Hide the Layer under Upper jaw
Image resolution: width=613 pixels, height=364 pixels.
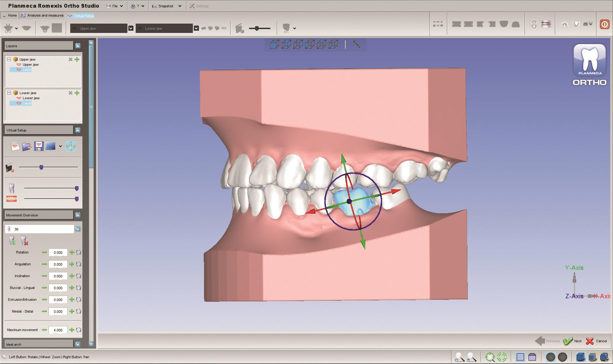click(20, 70)
